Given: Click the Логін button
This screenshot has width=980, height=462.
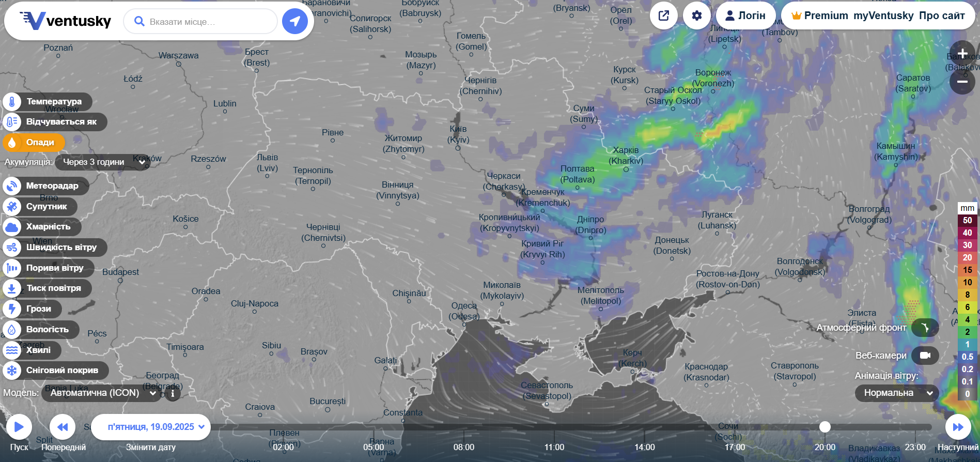Looking at the screenshot, I should 745,16.
